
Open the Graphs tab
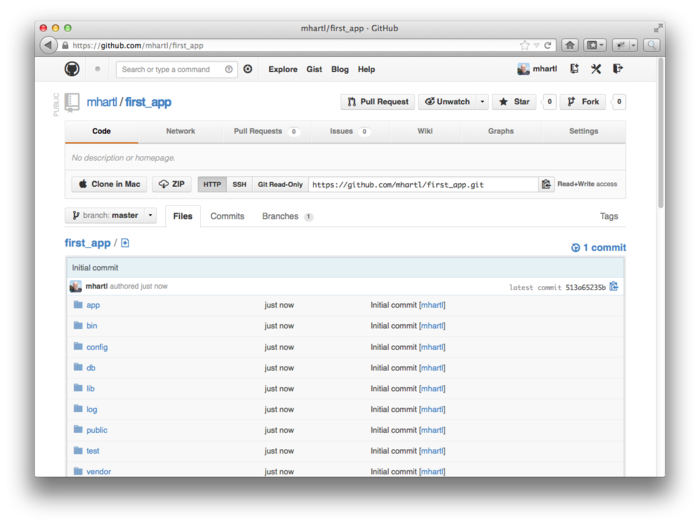point(501,131)
